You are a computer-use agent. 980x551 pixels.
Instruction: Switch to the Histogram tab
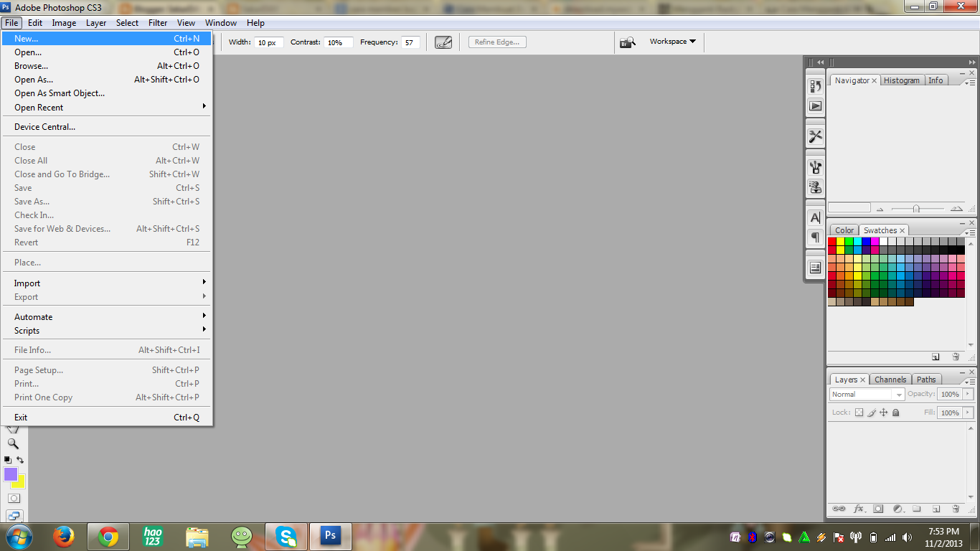click(901, 80)
